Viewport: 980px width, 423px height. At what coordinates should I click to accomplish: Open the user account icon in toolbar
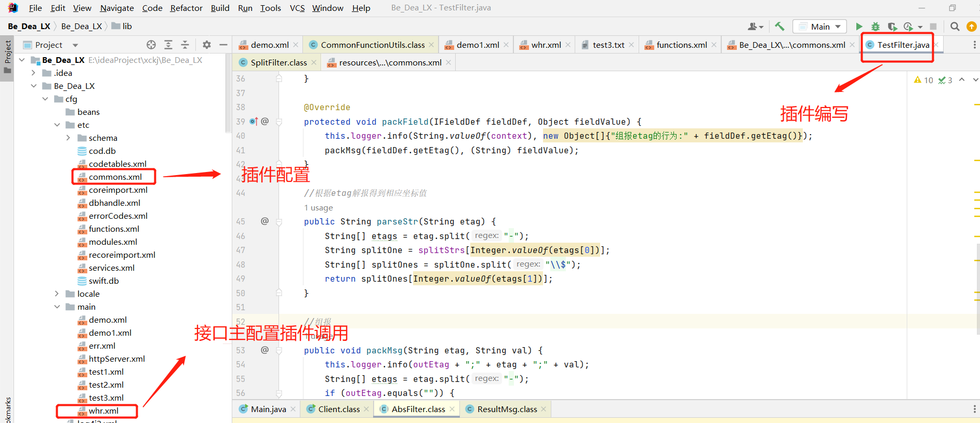click(752, 26)
